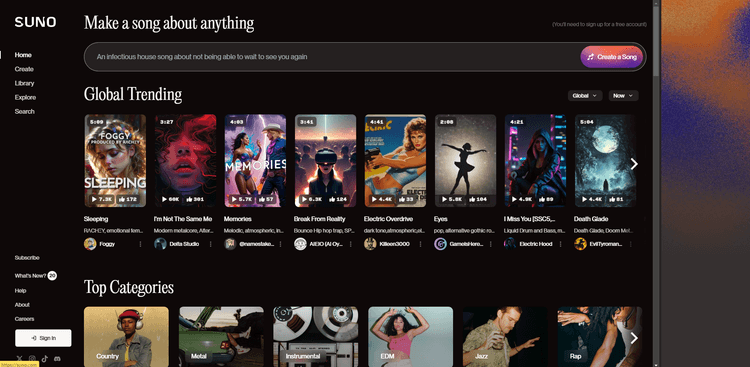Open the three-dot options for Memories
This screenshot has height=367, width=750.
[280, 244]
